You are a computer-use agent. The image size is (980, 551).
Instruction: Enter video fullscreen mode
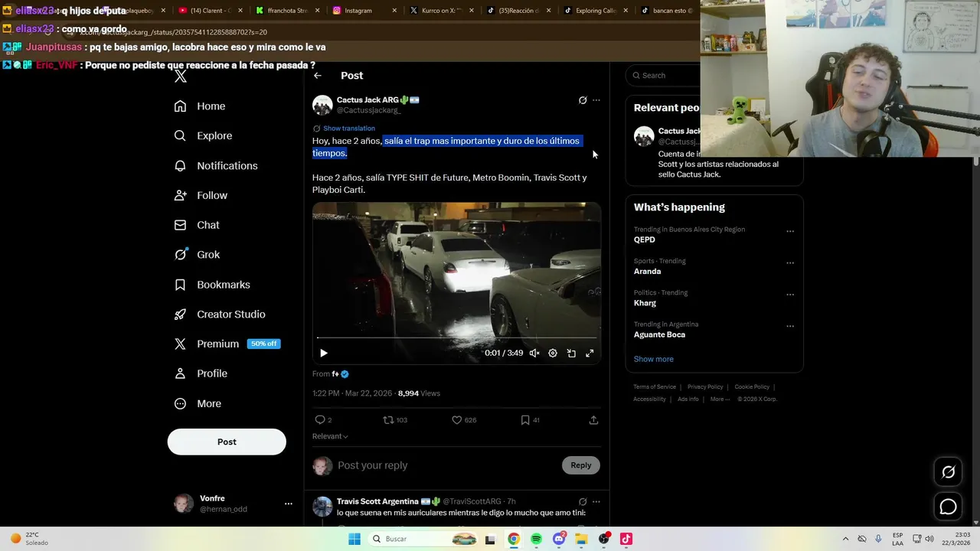590,354
